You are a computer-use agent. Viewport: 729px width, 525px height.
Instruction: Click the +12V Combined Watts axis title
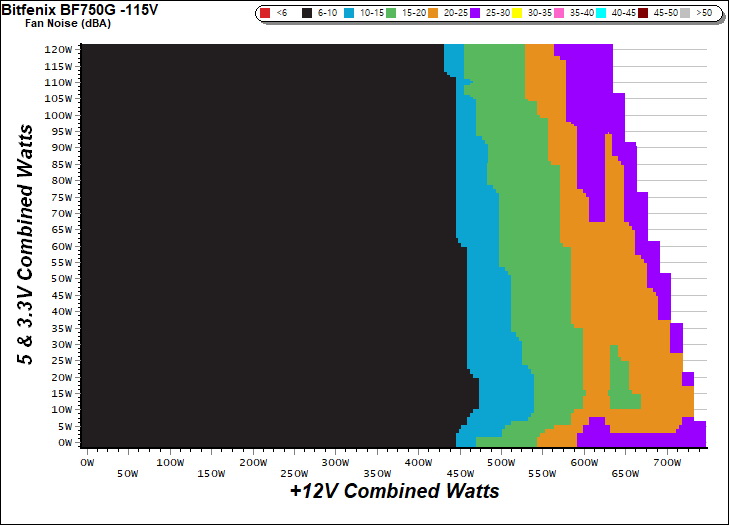point(393,492)
